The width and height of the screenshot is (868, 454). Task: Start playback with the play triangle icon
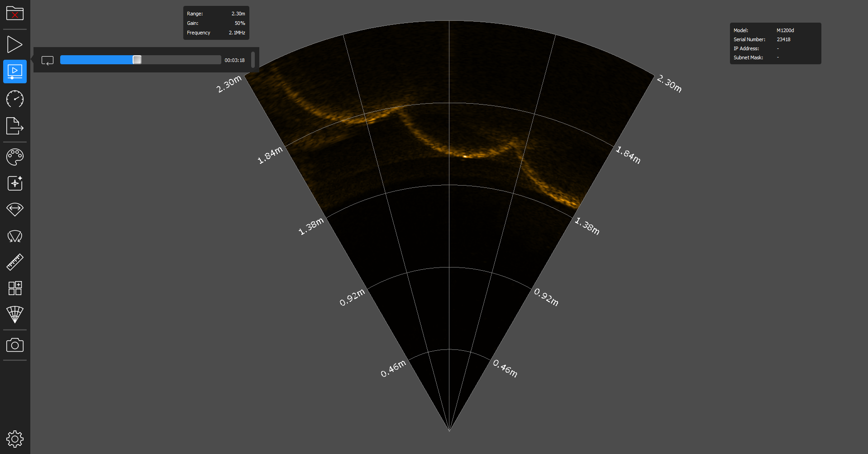pyautogui.click(x=14, y=44)
